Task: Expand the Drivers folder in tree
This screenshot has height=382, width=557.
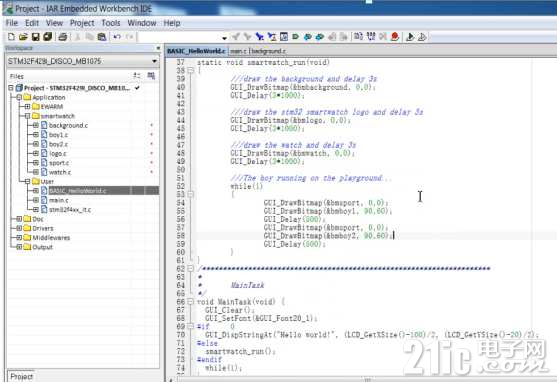Action: click(19, 228)
